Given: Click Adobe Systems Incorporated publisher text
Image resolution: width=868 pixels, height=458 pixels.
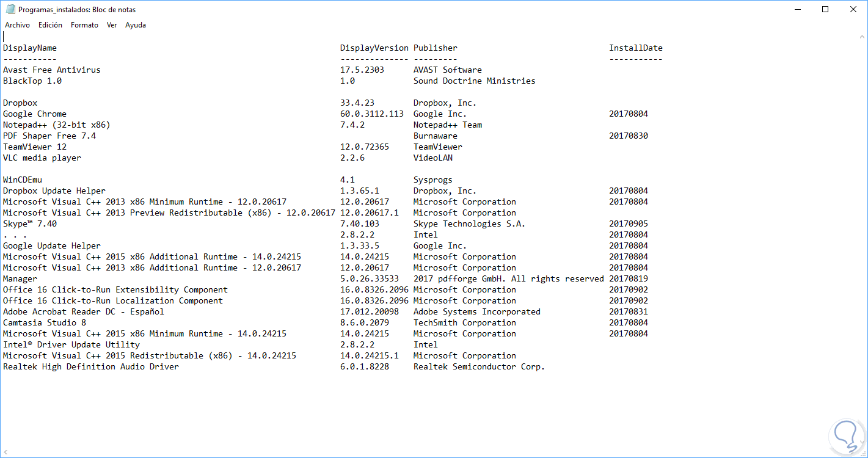Looking at the screenshot, I should (x=477, y=311).
